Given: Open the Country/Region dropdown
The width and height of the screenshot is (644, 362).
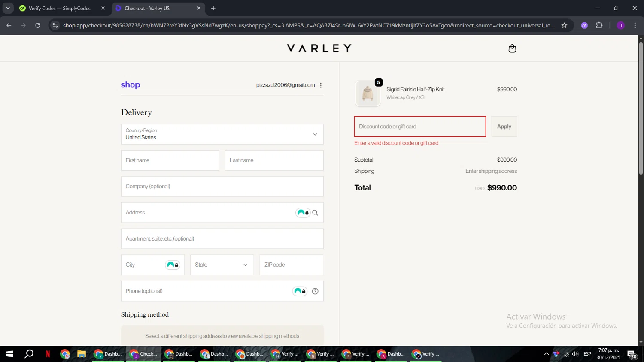Looking at the screenshot, I should pyautogui.click(x=222, y=134).
